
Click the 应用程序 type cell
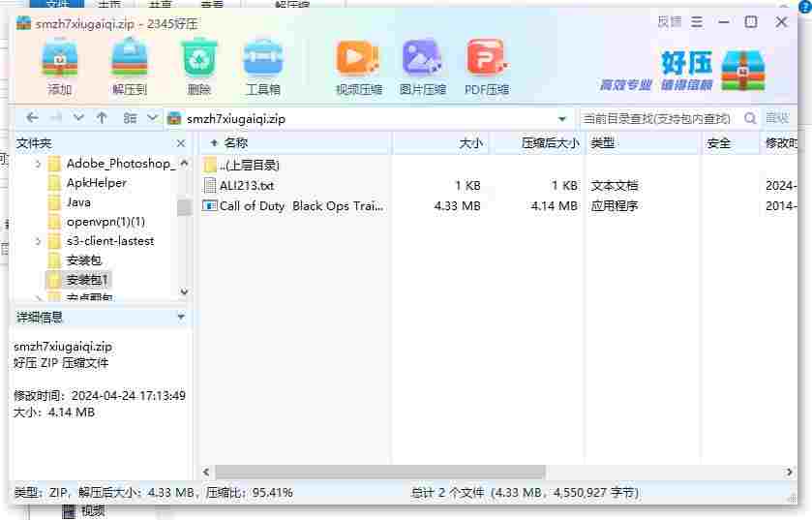click(615, 206)
